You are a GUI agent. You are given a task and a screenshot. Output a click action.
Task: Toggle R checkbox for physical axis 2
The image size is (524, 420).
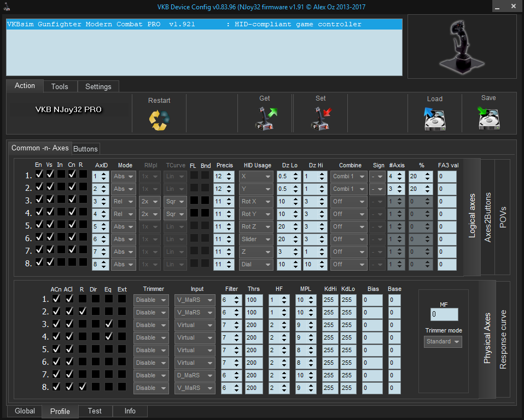(83, 311)
